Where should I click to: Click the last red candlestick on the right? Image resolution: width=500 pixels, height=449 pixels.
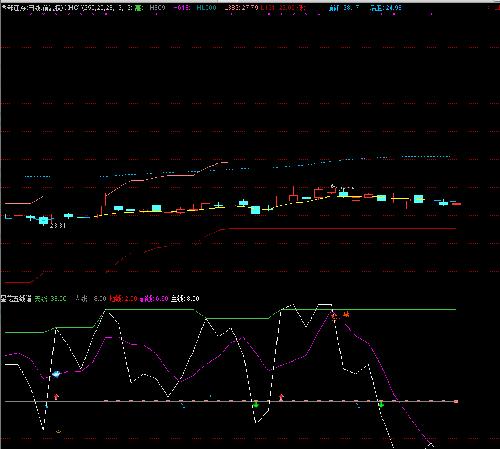click(456, 204)
